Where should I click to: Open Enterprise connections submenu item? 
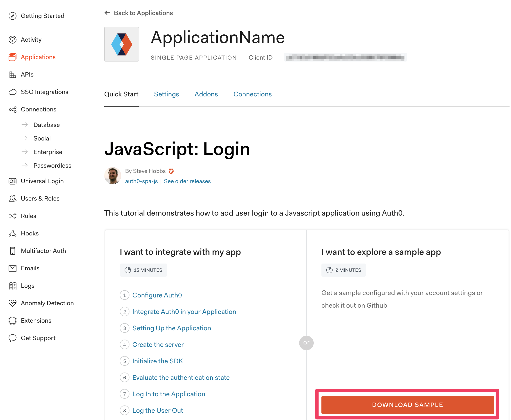click(48, 152)
